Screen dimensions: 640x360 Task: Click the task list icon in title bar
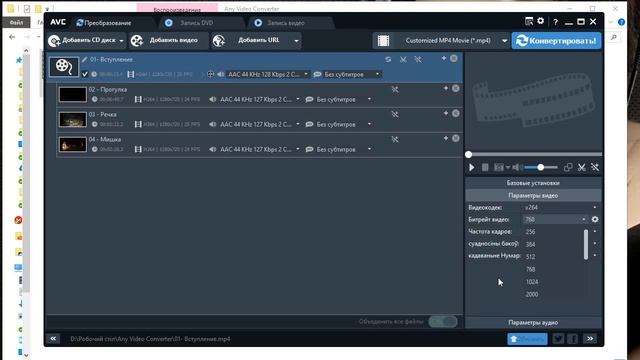click(529, 21)
